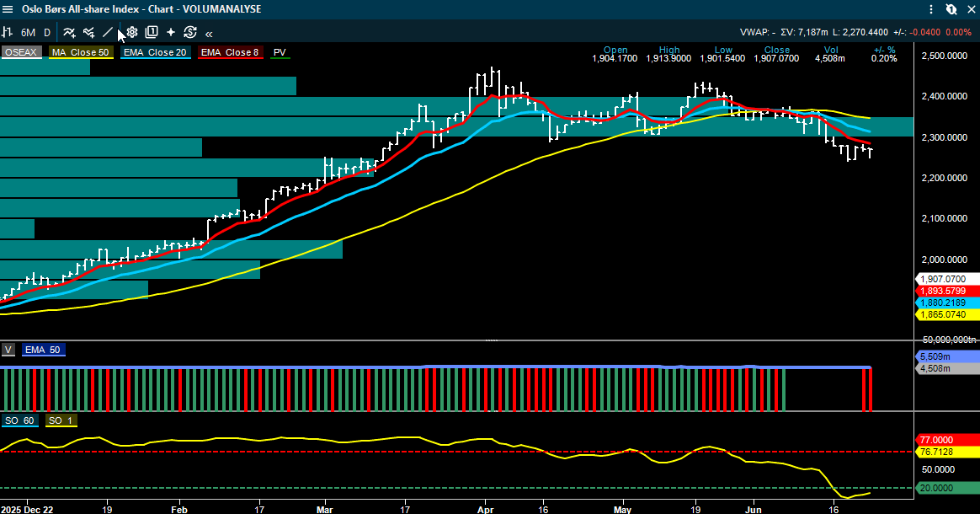Toggle the window link group icon
This screenshot has height=514, width=980.
[951, 9]
